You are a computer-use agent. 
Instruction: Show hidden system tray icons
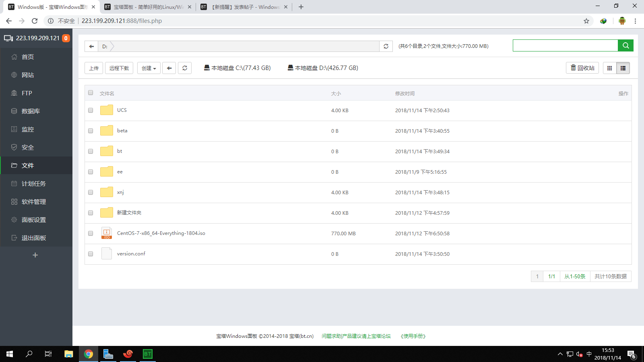[x=560, y=354]
